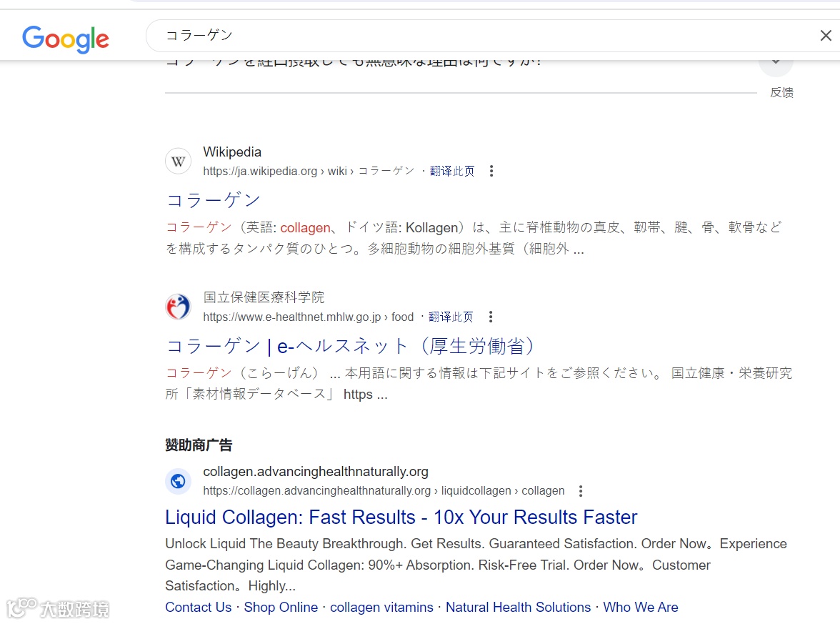This screenshot has width=840, height=624.
Task: Open more options for e-healthnet result
Action: point(491,317)
